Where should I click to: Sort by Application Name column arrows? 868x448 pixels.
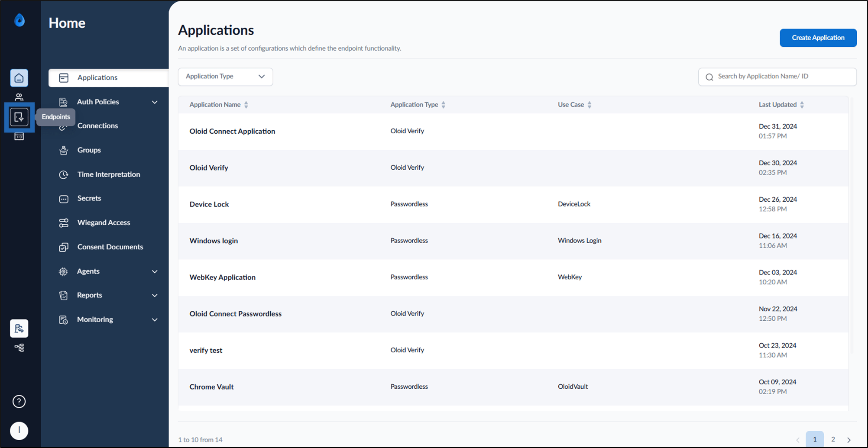point(246,105)
